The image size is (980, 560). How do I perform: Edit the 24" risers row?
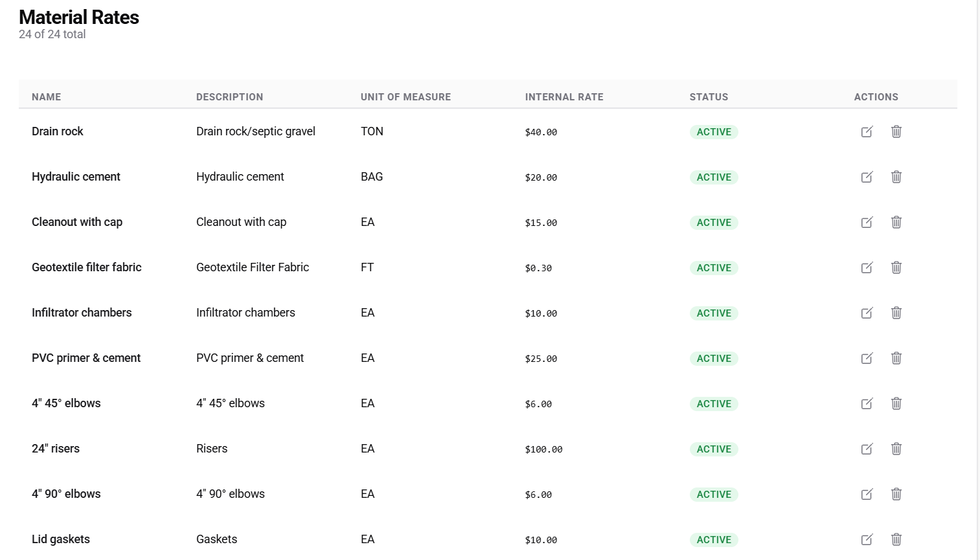tap(867, 449)
